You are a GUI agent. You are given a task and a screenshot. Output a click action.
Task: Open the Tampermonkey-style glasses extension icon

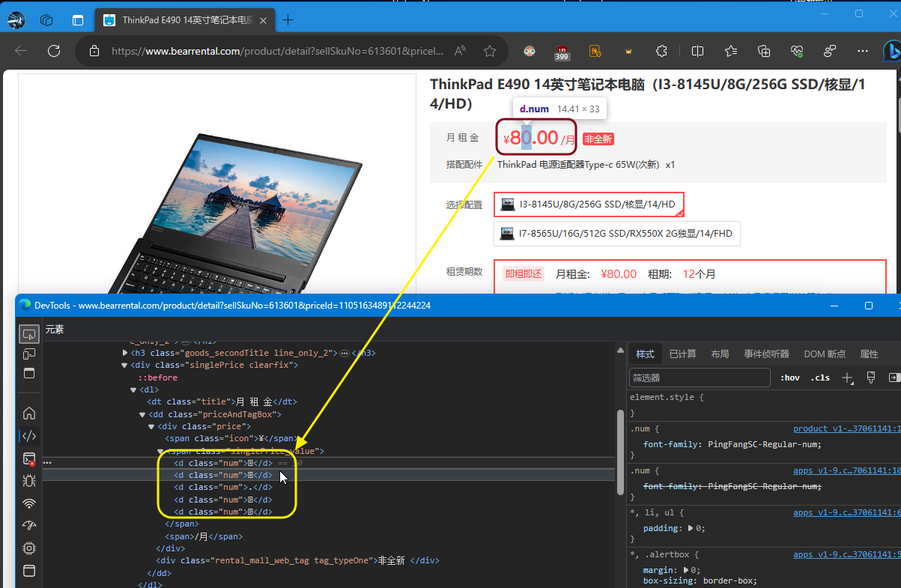(530, 51)
